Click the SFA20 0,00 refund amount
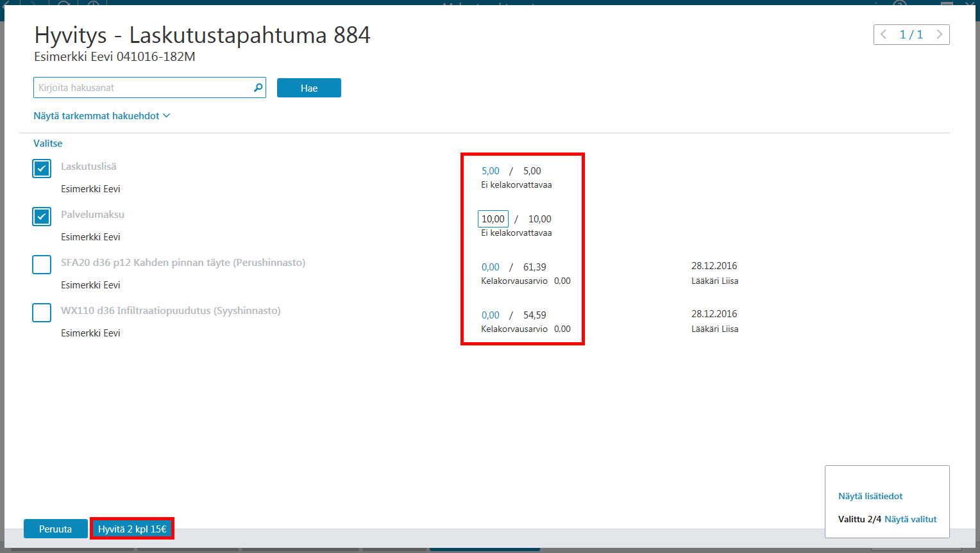This screenshot has height=553, width=980. (x=491, y=267)
